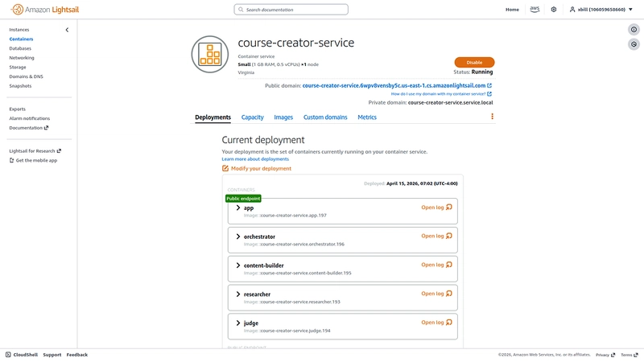The width and height of the screenshot is (644, 362).
Task: Open the second right-edge panel icon
Action: click(634, 44)
